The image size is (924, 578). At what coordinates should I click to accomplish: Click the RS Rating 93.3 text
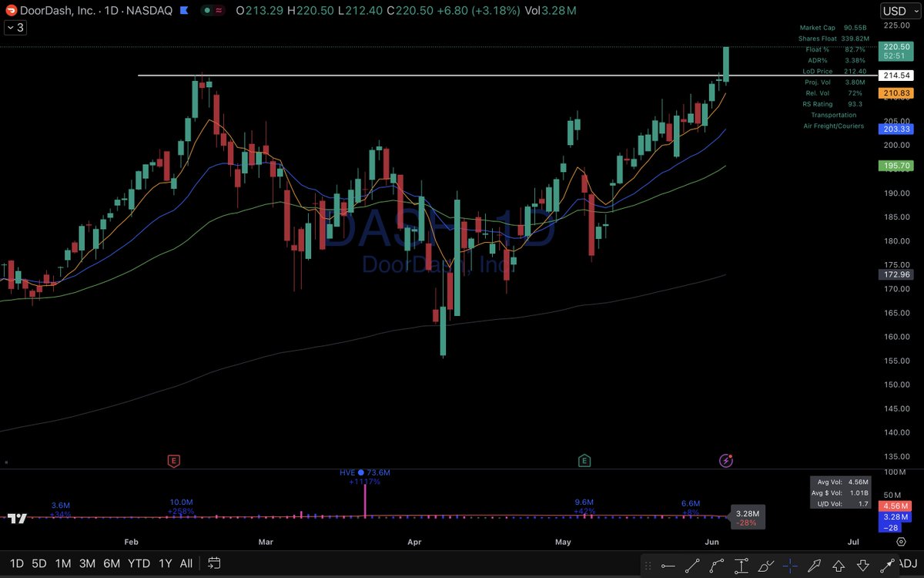pos(832,104)
